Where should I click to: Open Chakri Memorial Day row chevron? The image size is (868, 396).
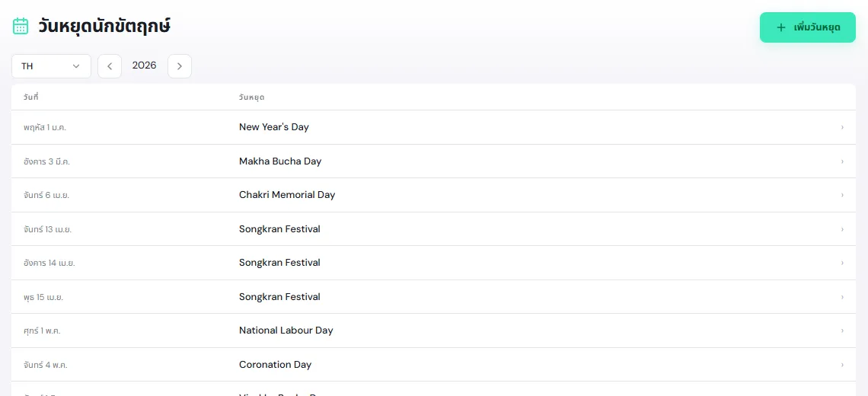pos(843,196)
